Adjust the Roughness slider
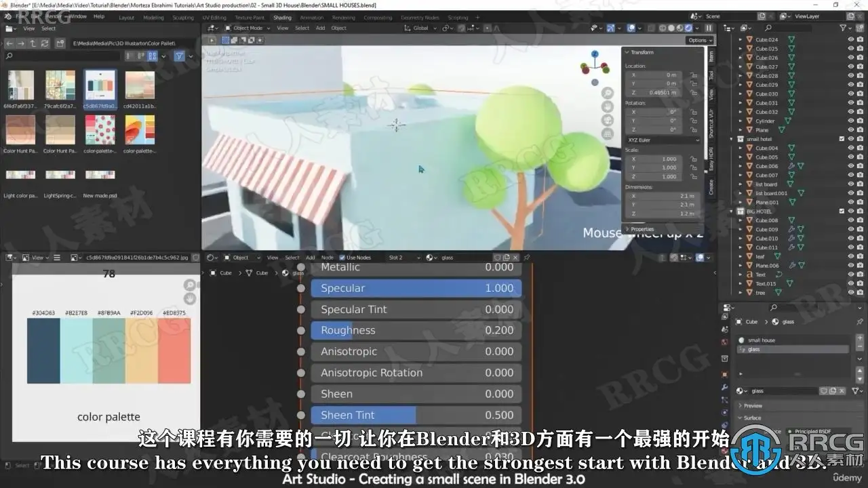The height and width of the screenshot is (488, 868). tap(416, 330)
